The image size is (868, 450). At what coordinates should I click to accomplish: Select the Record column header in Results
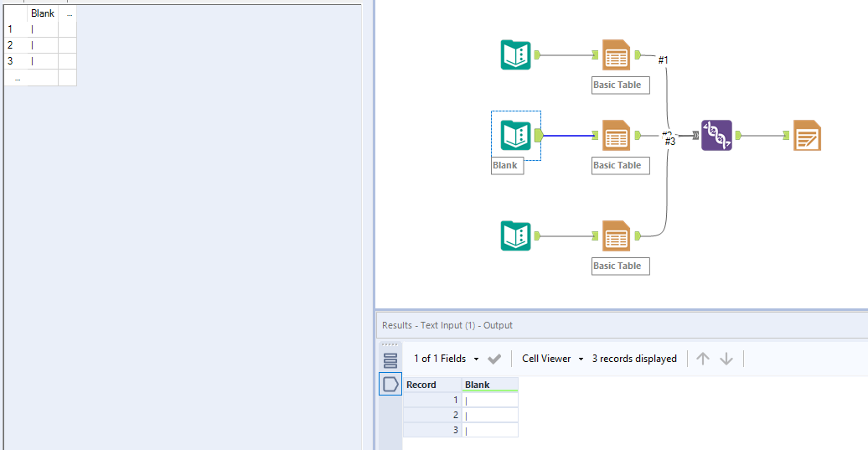(x=432, y=385)
